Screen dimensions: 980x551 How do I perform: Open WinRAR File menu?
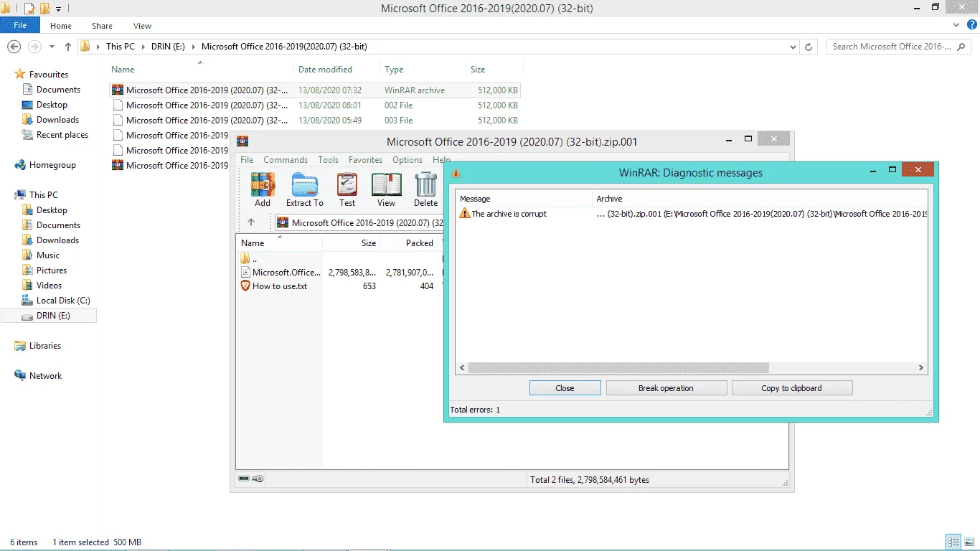pos(247,160)
